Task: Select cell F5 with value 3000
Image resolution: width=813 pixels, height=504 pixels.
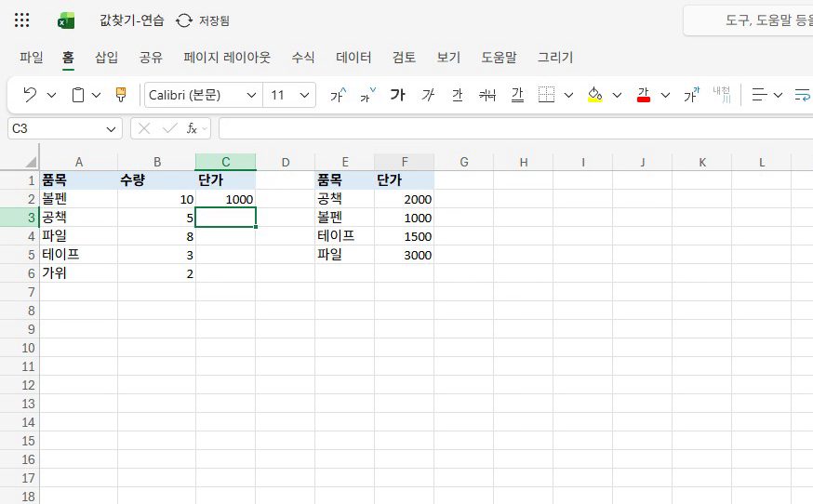Action: (x=405, y=255)
